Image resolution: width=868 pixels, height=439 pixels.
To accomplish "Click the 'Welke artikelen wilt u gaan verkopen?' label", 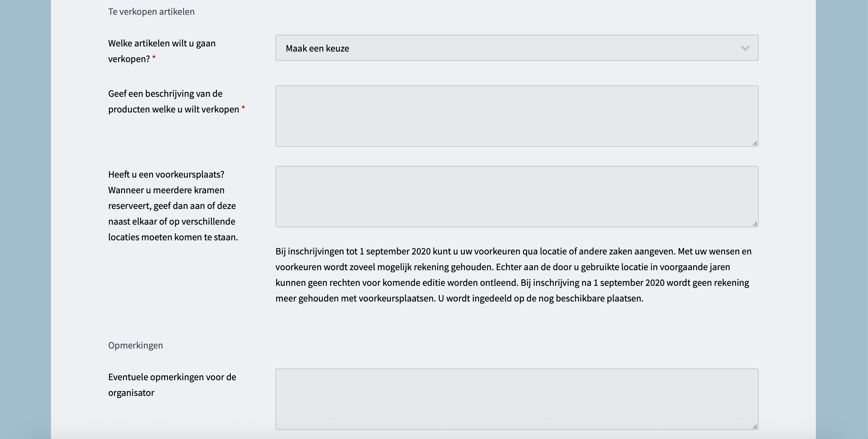I will 162,51.
